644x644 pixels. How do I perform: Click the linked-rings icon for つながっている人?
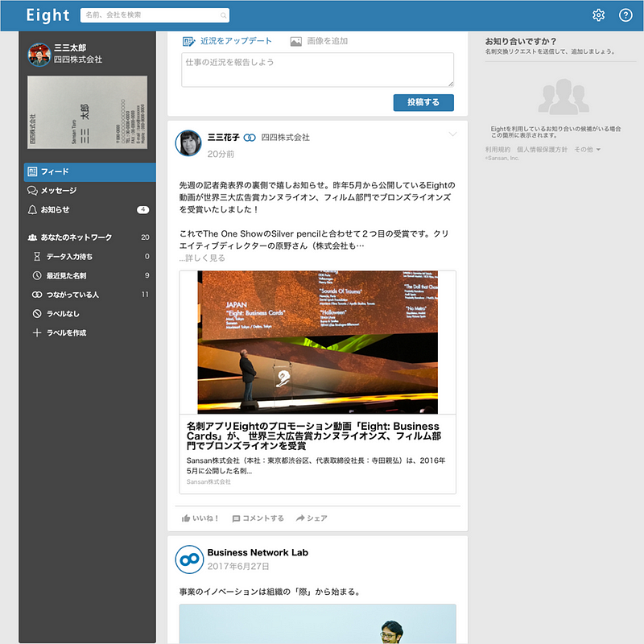37,295
